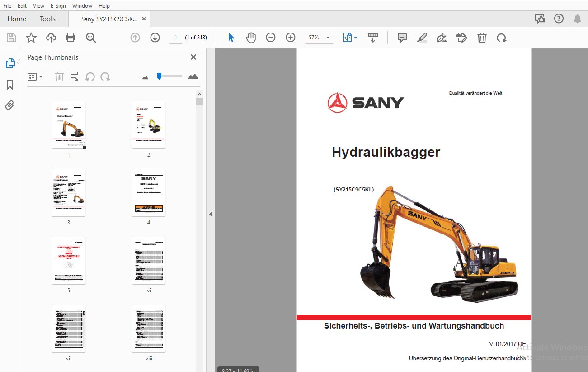Select page 4 thumbnail
This screenshot has height=372, width=588.
(149, 193)
